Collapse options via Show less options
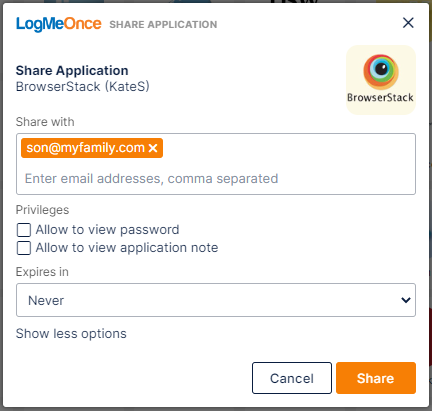Viewport: 432px width, 411px height. click(x=71, y=334)
